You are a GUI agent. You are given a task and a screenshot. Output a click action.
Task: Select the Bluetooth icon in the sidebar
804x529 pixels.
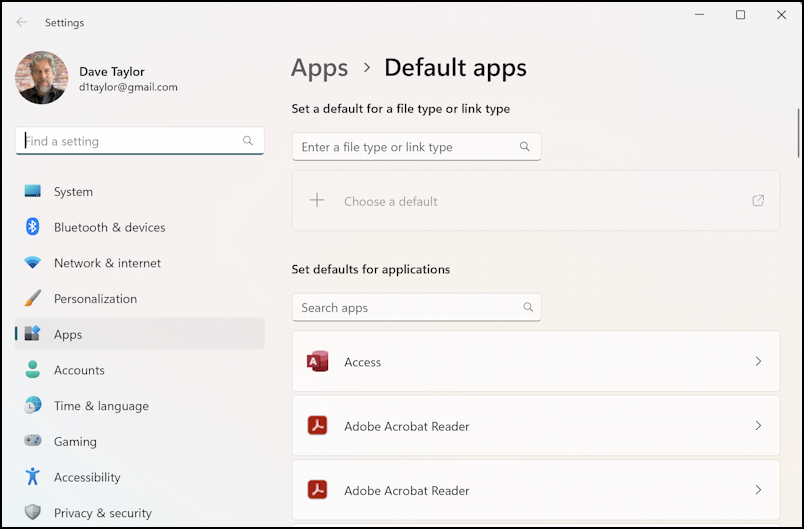click(32, 227)
